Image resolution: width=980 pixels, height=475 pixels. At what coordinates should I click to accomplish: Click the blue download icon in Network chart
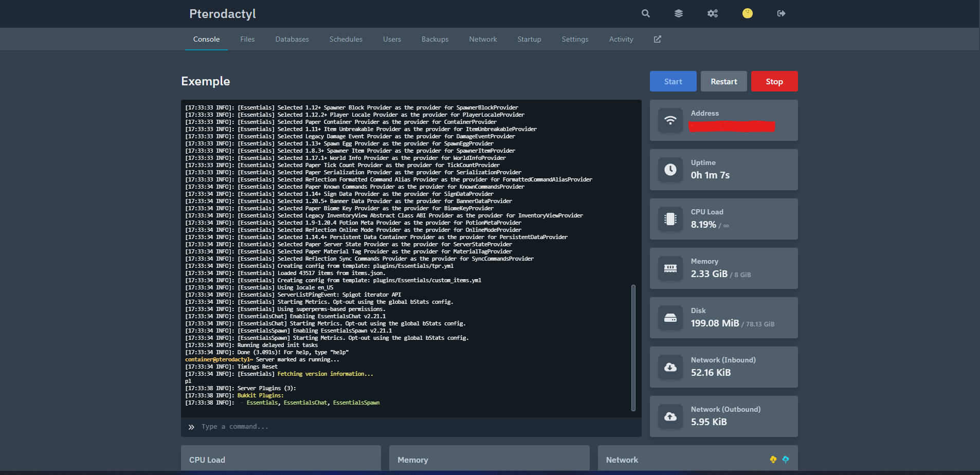[x=786, y=460]
